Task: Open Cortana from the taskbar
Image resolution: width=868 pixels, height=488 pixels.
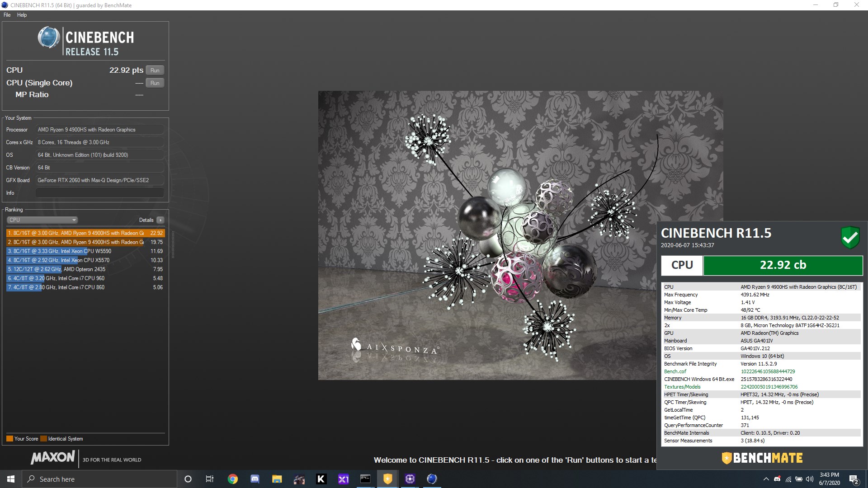Action: (188, 479)
